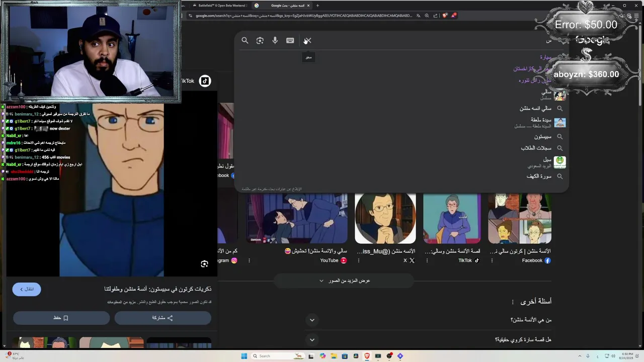Select suggestion سالي انسه منشن
Image resolution: width=644 pixels, height=362 pixels.
click(535, 109)
